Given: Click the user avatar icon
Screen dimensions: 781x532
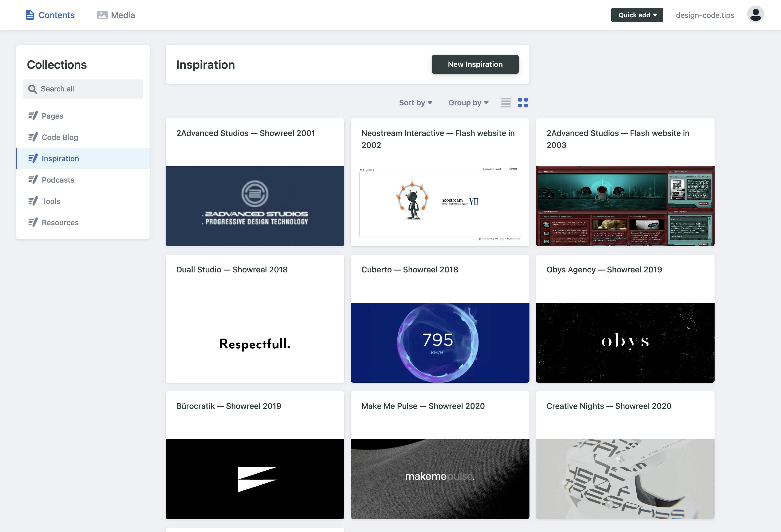Looking at the screenshot, I should [x=755, y=15].
